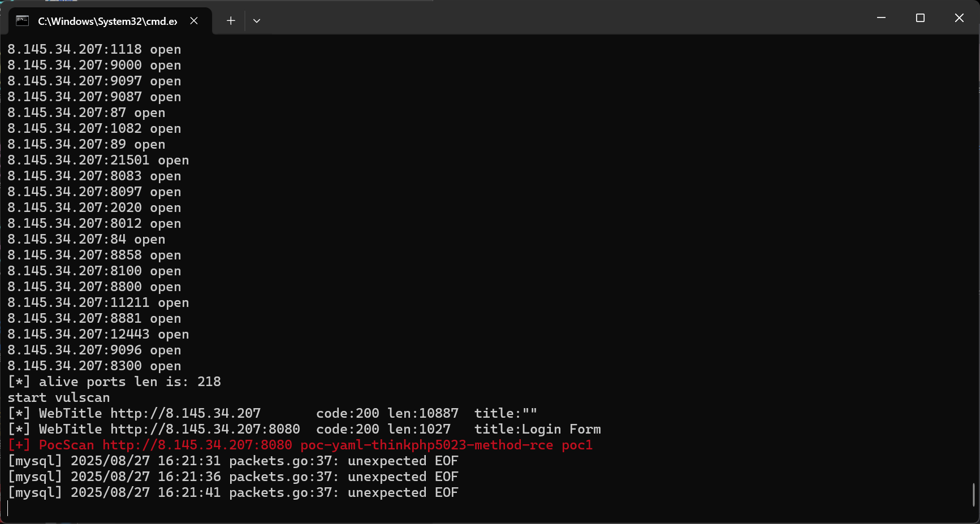980x524 pixels.
Task: Click the 'alive ports len is: 218' line
Action: (x=114, y=382)
